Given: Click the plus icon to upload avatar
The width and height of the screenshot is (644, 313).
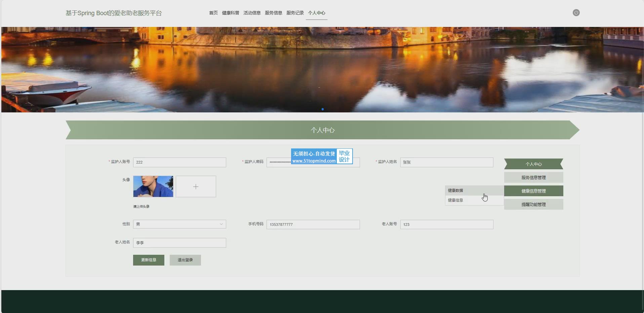Looking at the screenshot, I should (196, 186).
